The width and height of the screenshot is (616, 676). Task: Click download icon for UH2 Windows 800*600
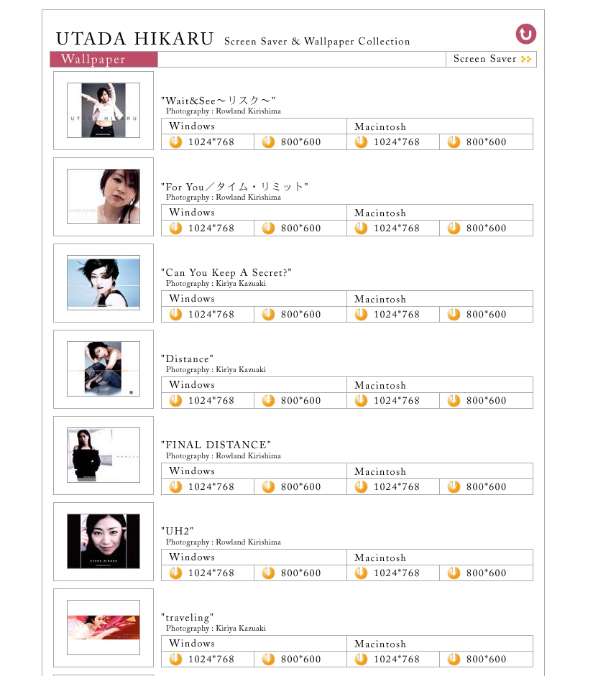click(268, 573)
